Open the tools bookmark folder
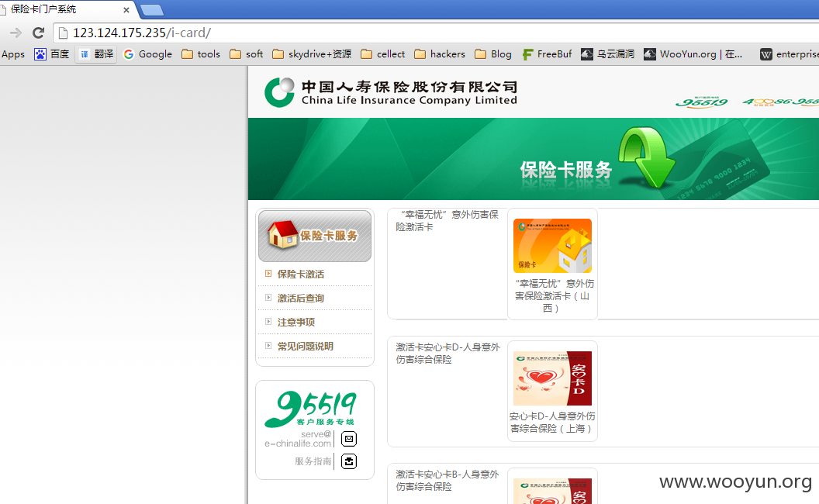Screen dimensions: 819x504 tap(201, 54)
